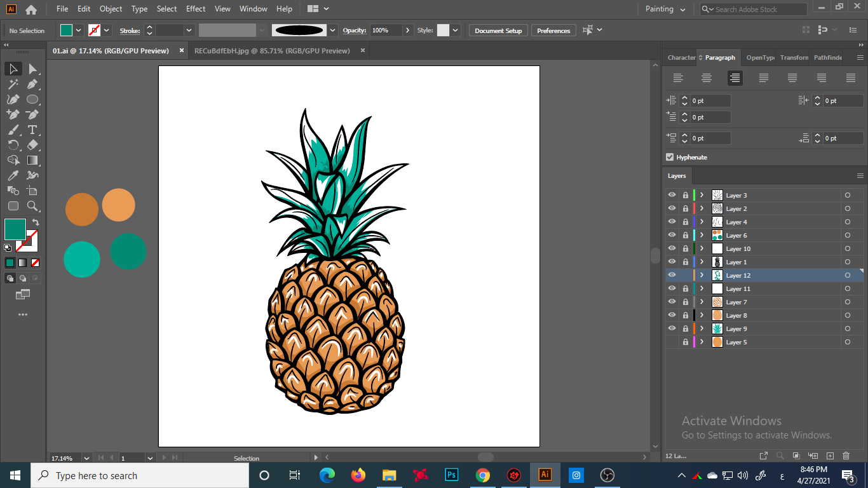Click the Preferences button
868x488 pixels.
tap(553, 30)
